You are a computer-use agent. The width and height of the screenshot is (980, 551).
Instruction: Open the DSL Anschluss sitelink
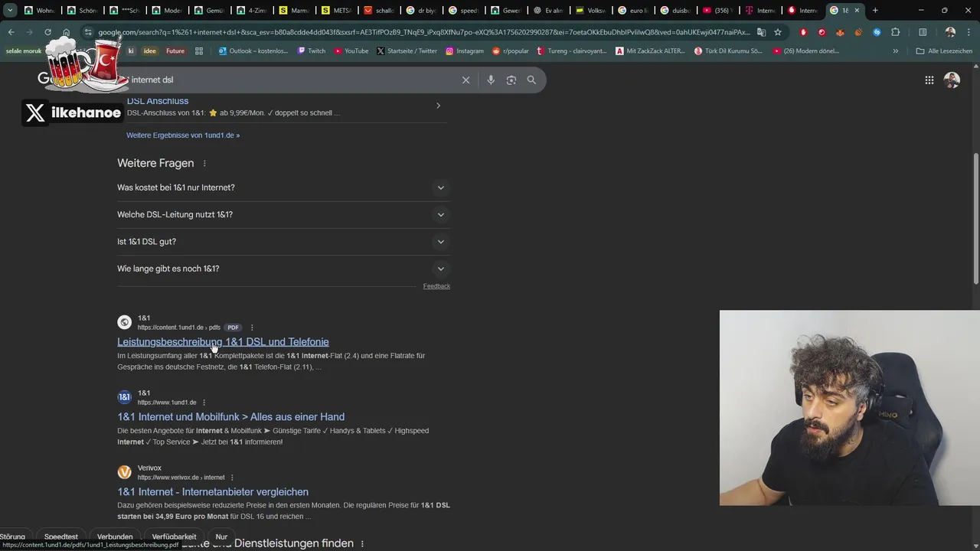click(x=158, y=101)
